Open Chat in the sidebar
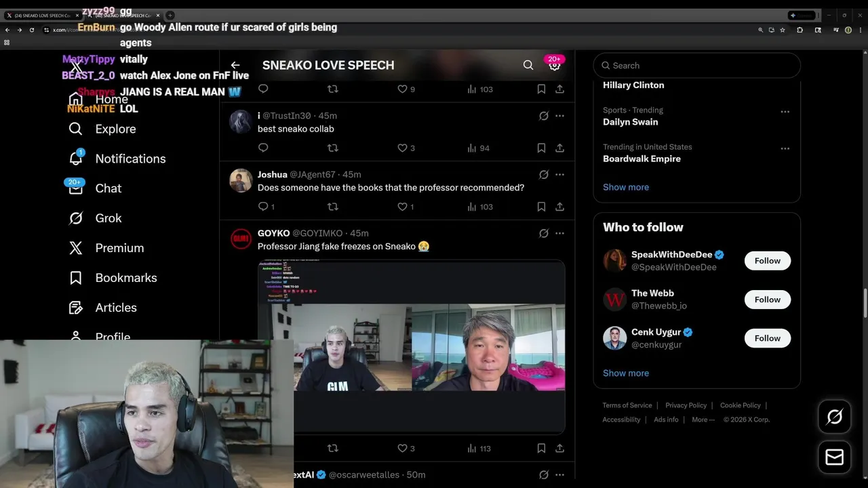This screenshot has height=488, width=868. click(x=95, y=188)
